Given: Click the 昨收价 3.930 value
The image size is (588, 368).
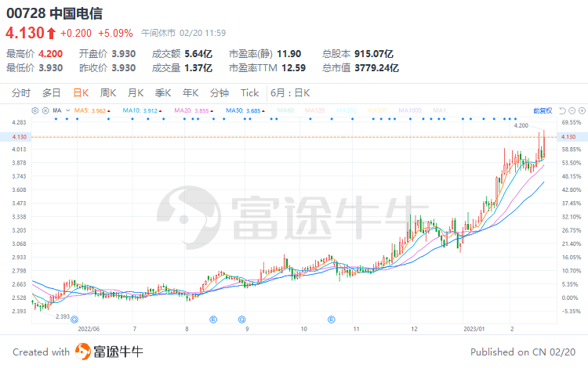Looking at the screenshot, I should 123,68.
